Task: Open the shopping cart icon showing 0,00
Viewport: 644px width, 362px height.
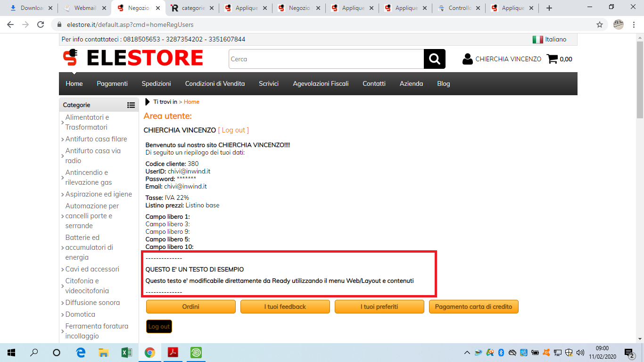Action: point(552,59)
